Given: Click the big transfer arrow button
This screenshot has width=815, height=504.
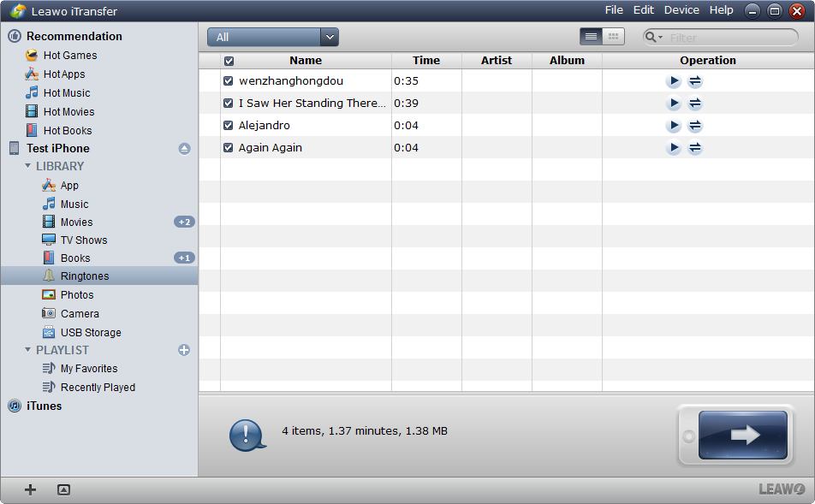Looking at the screenshot, I should (x=743, y=435).
